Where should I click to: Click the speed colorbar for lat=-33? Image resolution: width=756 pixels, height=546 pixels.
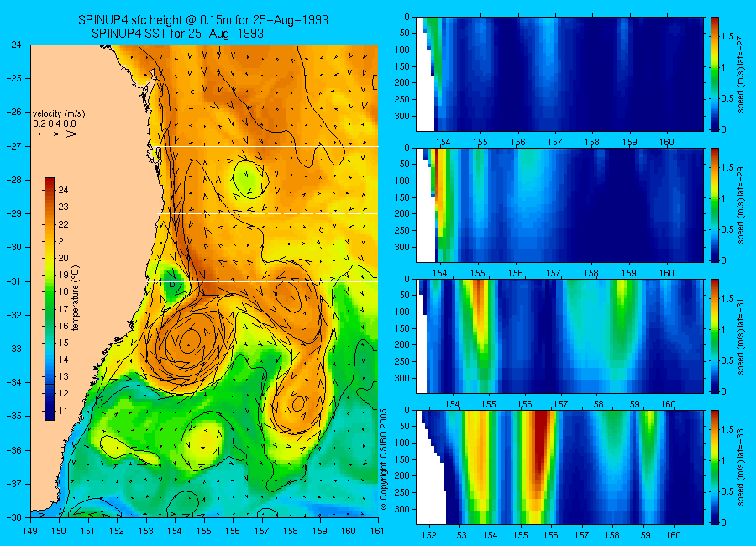(715, 467)
